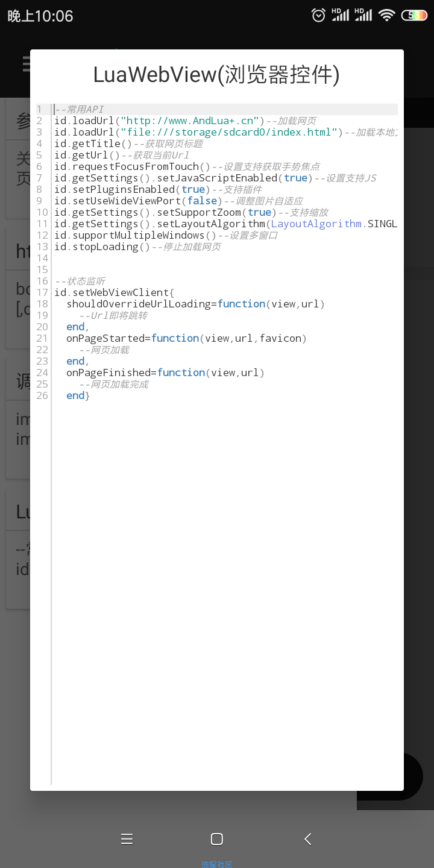Tap the status bar clock 晚上10:06

pyautogui.click(x=40, y=16)
